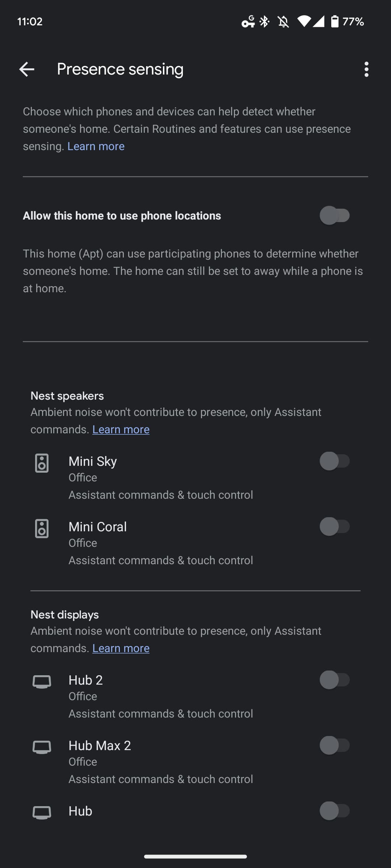
Task: Enable Allow this home to use phone locations
Action: pyautogui.click(x=335, y=216)
